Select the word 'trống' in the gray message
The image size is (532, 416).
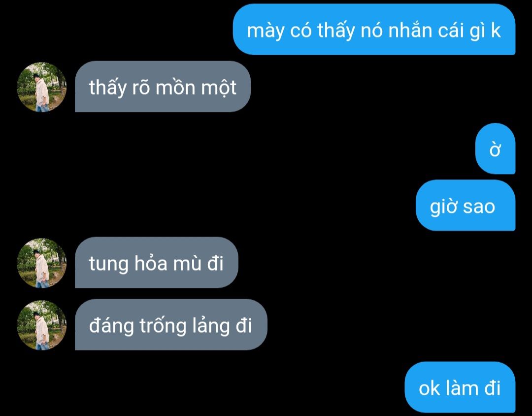point(163,326)
